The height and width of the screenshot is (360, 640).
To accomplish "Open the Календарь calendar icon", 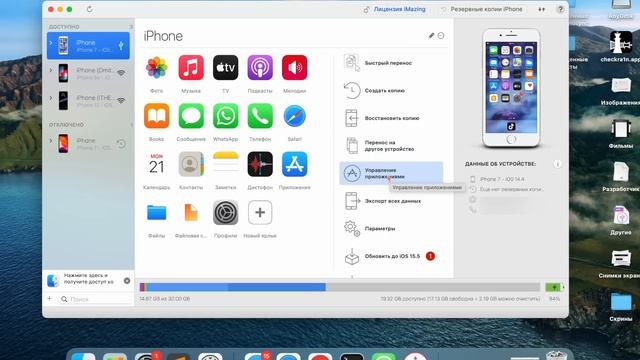I will 157,164.
